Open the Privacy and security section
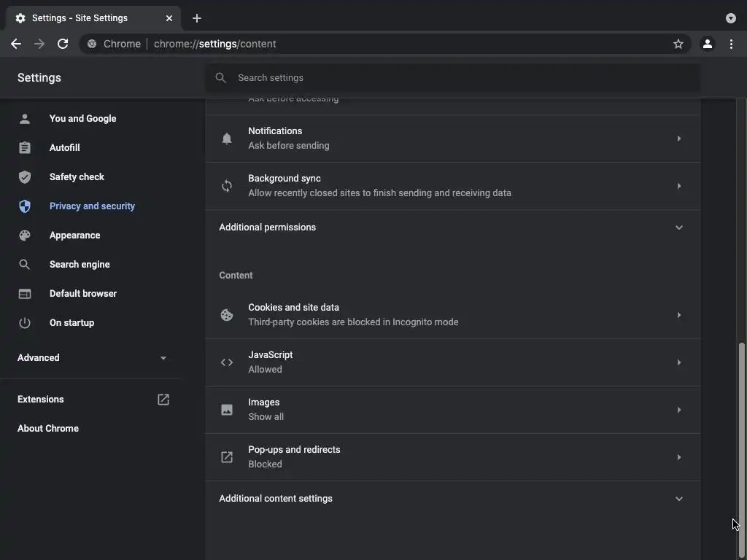The image size is (747, 560). 92,206
